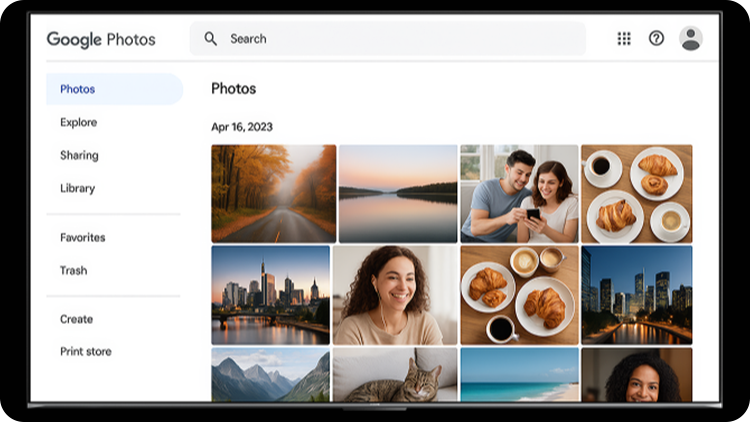Open the account profile avatar
Image resolution: width=750 pixels, height=422 pixels.
coord(690,38)
